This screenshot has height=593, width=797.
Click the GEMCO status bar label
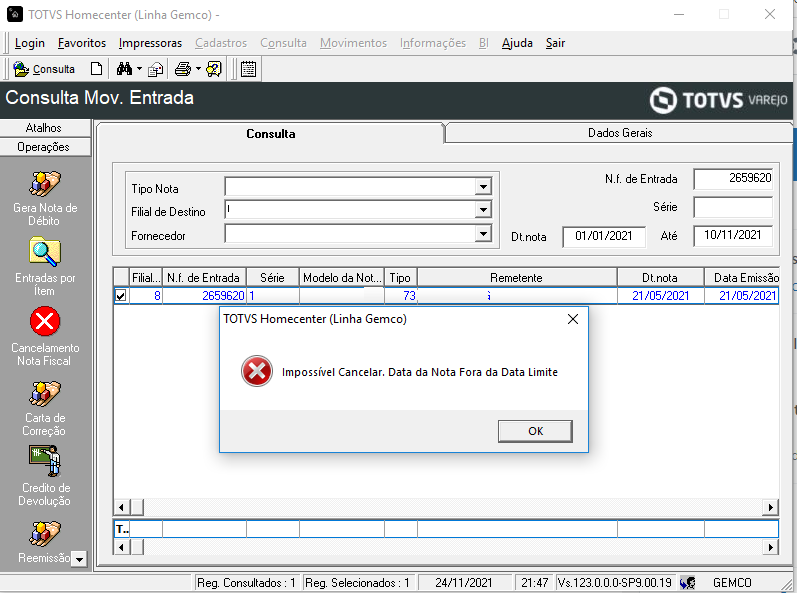pyautogui.click(x=732, y=583)
